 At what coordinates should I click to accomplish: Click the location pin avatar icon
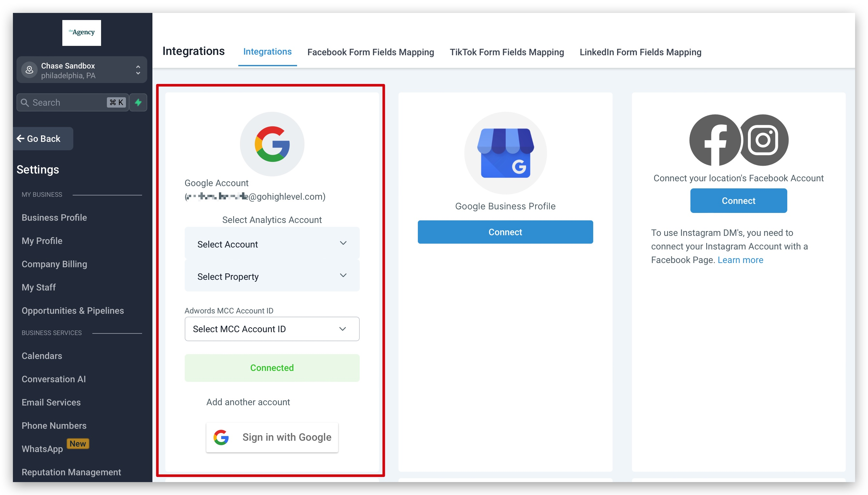30,70
